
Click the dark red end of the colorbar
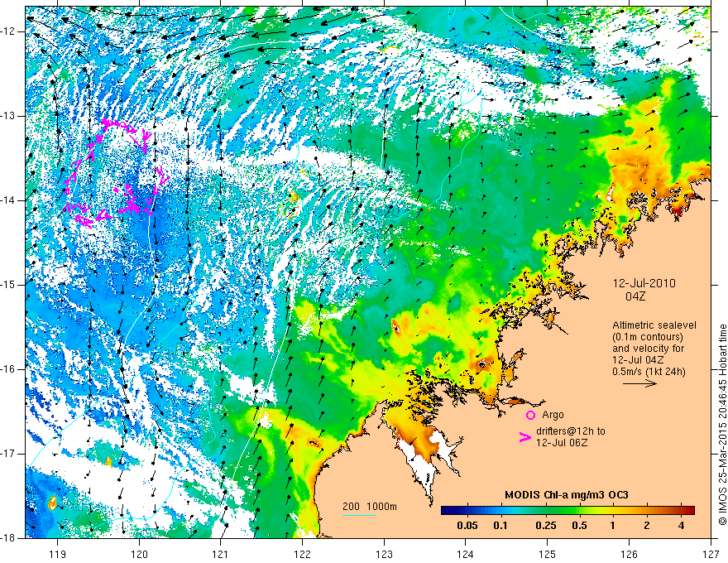(691, 510)
